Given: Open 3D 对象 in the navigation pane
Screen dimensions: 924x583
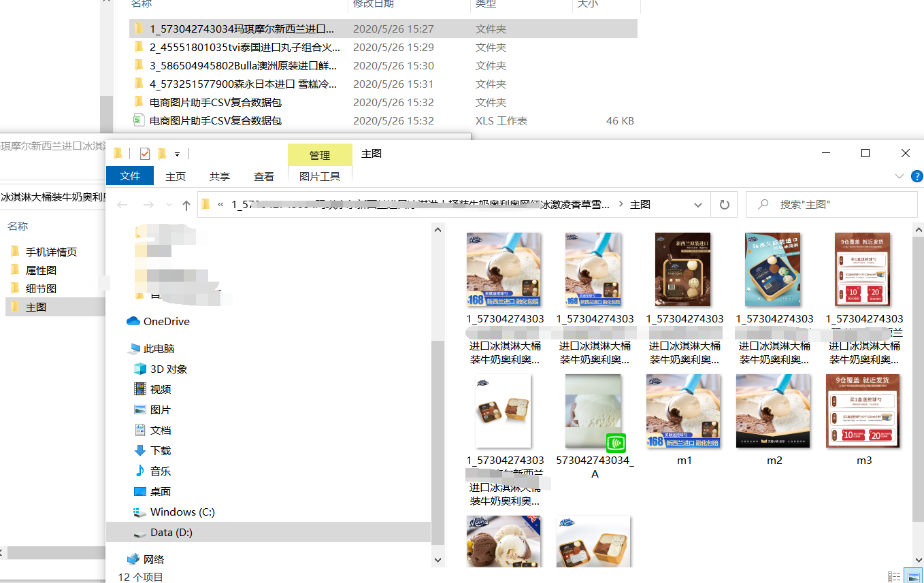Looking at the screenshot, I should coord(161,369).
